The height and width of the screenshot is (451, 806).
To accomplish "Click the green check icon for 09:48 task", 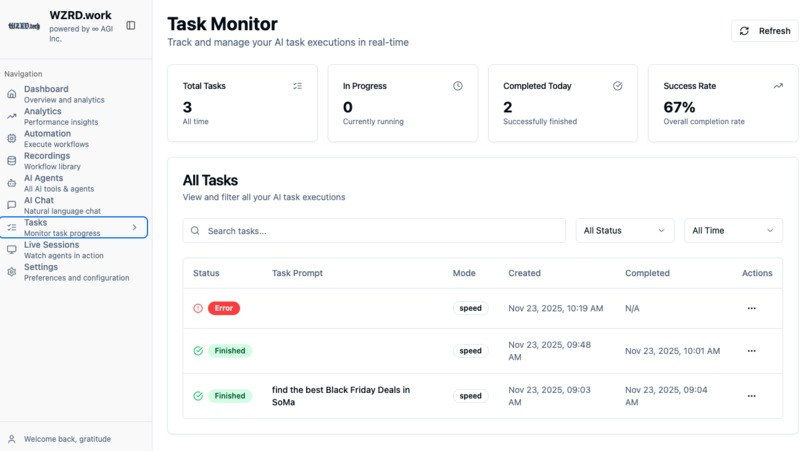I will tap(198, 351).
